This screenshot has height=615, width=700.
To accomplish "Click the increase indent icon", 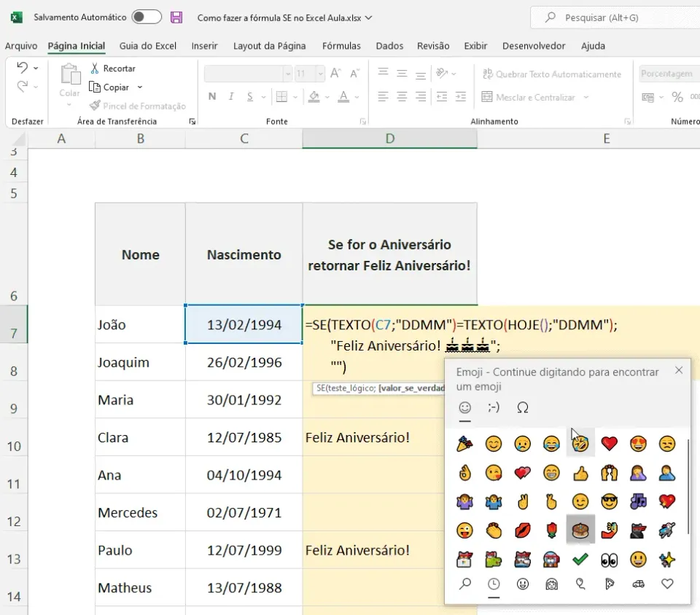I will click(461, 96).
